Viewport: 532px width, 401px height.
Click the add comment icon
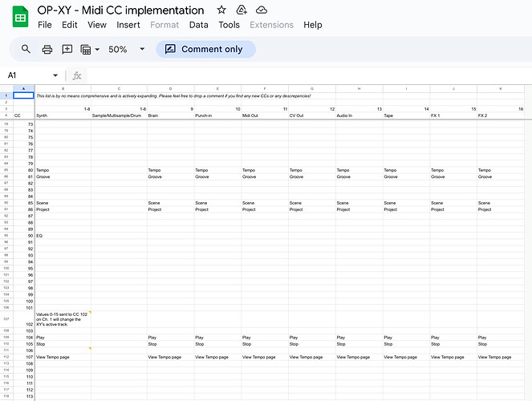[67, 49]
